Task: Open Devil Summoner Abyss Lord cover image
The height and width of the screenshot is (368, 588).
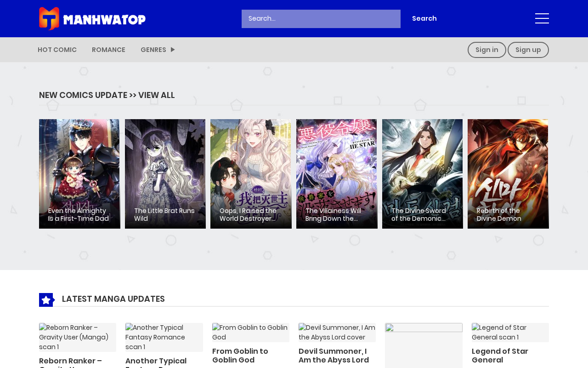Action: coord(337,333)
